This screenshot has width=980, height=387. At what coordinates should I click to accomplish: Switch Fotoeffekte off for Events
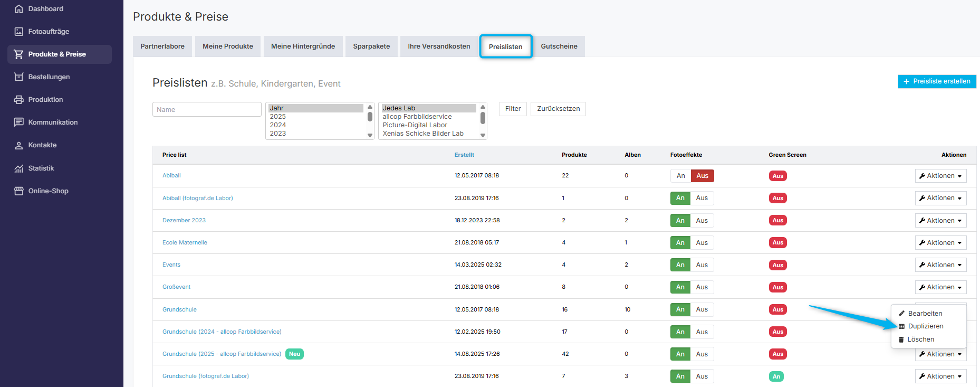tap(702, 265)
